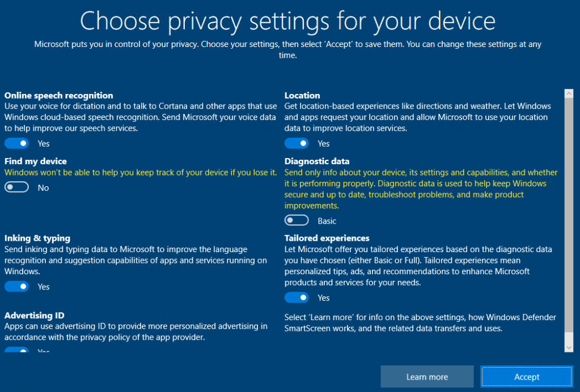Click the 'Advertising ID' heading
580x392 pixels.
(x=34, y=316)
